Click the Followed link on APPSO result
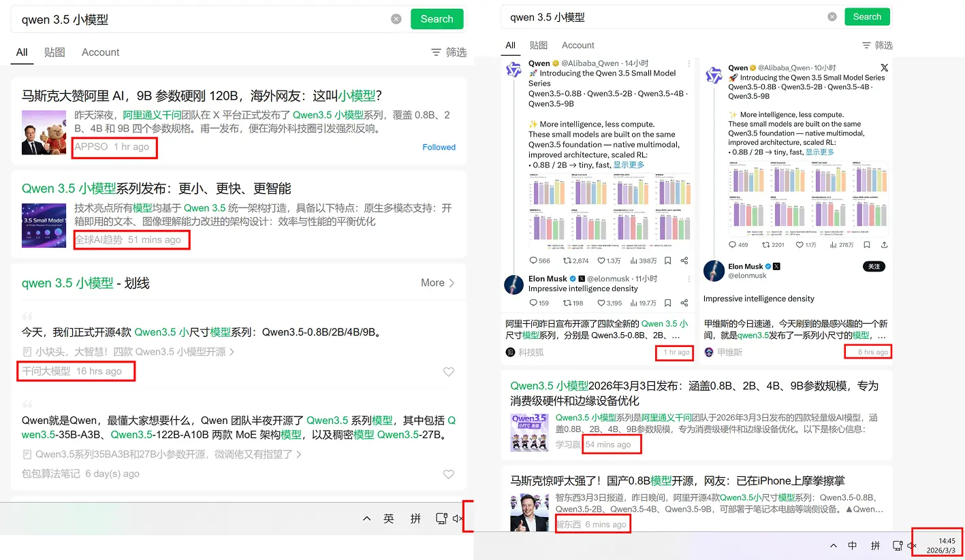965x560 pixels. (x=439, y=147)
